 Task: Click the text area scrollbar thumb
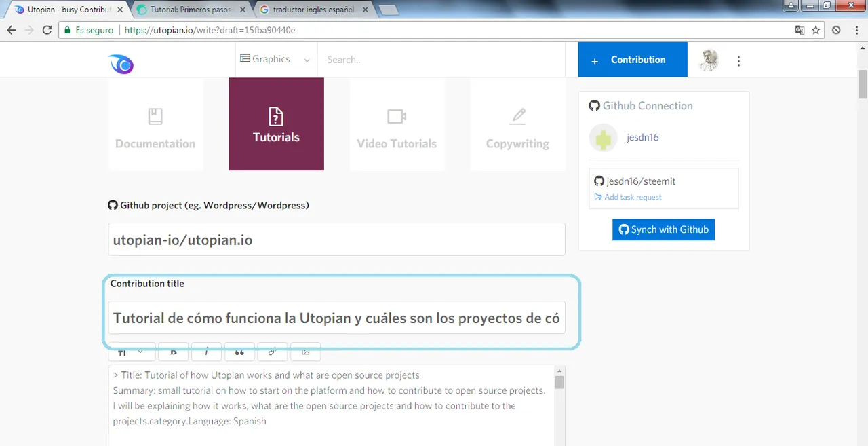coord(559,383)
